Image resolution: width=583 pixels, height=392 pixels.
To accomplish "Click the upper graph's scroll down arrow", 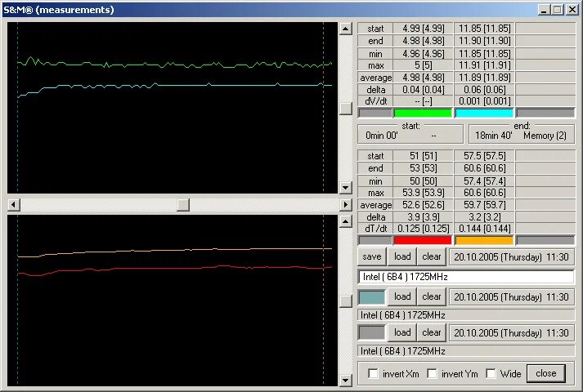I will 346,188.
